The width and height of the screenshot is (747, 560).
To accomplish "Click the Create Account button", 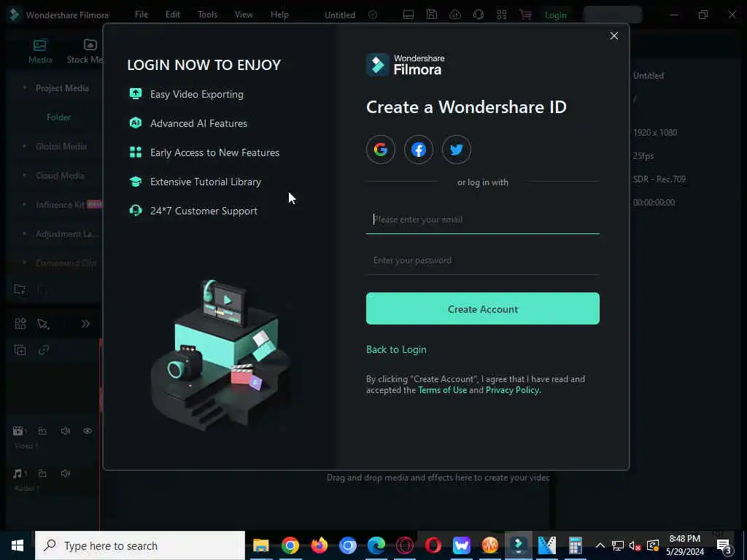I will tap(483, 308).
